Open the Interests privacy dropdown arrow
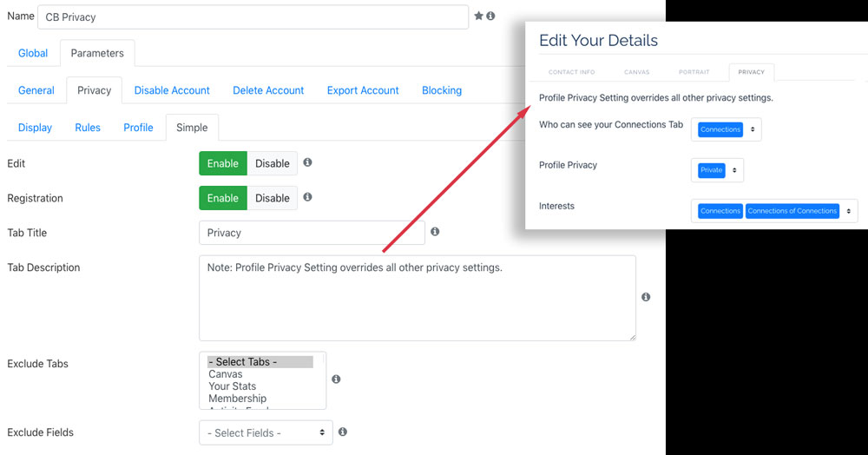 pyautogui.click(x=849, y=211)
